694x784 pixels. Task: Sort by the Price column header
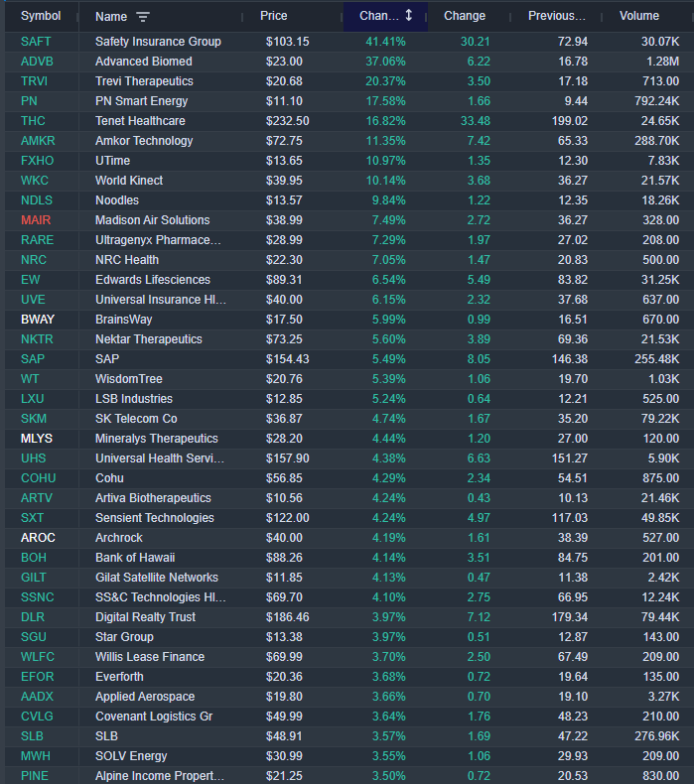[274, 16]
